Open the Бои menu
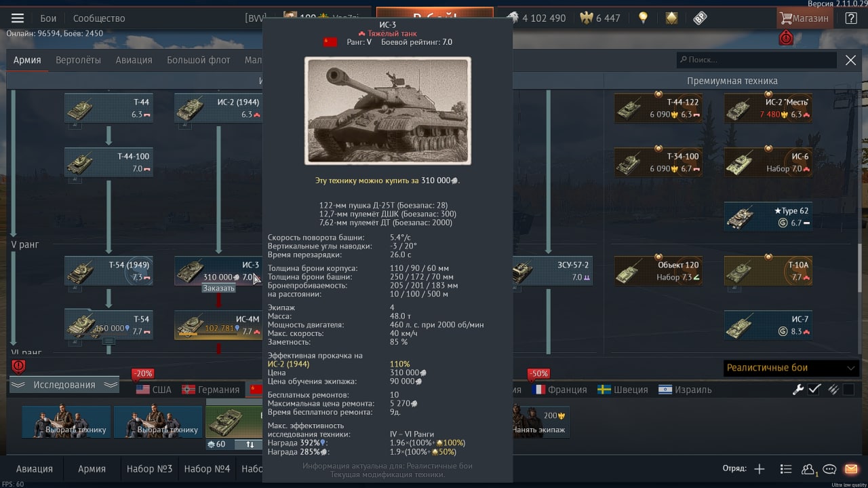Viewport: 868px width, 488px height. click(48, 18)
